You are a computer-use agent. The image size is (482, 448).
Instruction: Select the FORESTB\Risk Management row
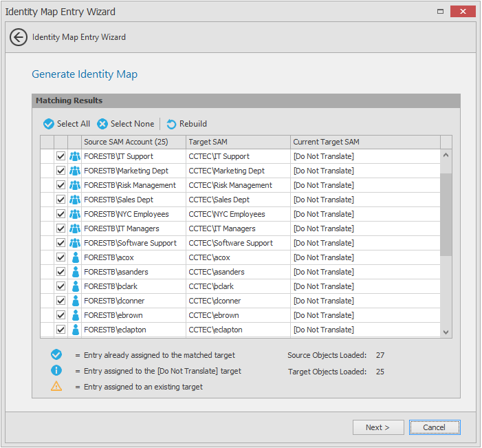[x=130, y=185]
